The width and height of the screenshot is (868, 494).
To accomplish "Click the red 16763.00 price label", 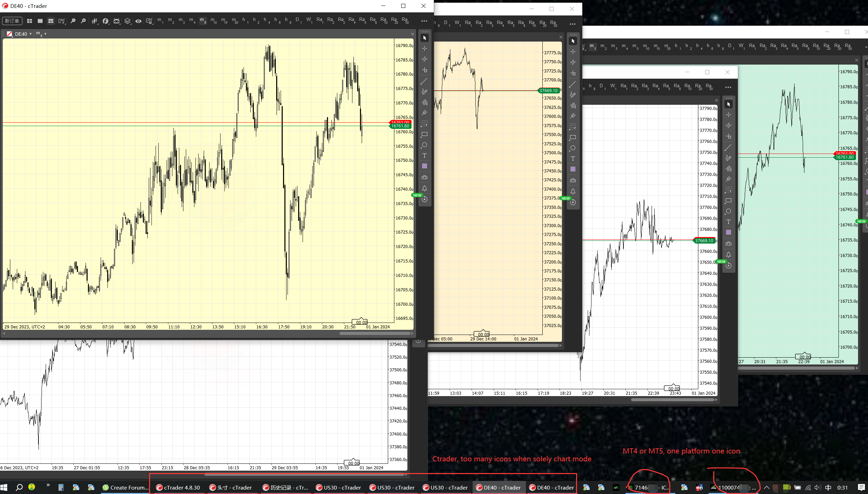I will coord(400,122).
